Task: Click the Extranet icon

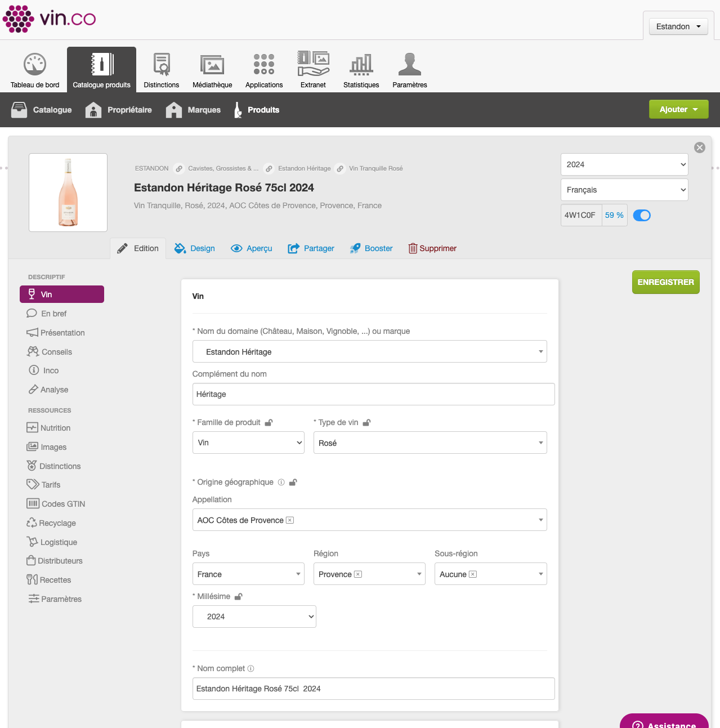Action: (313, 65)
